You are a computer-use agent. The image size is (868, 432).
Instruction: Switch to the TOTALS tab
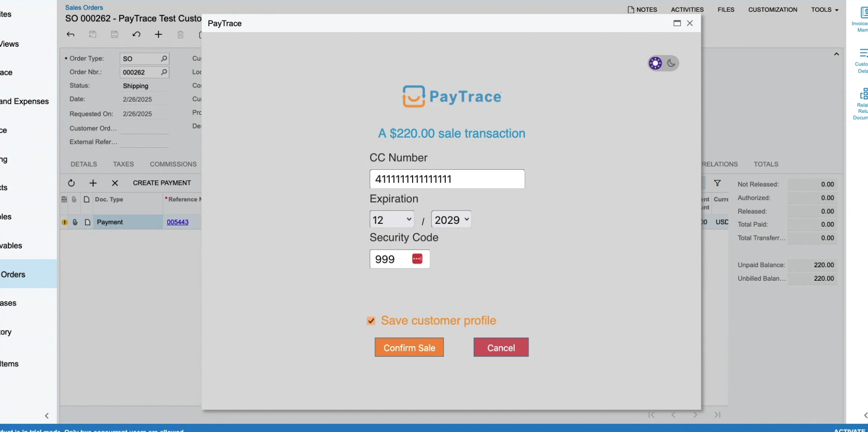(x=766, y=164)
